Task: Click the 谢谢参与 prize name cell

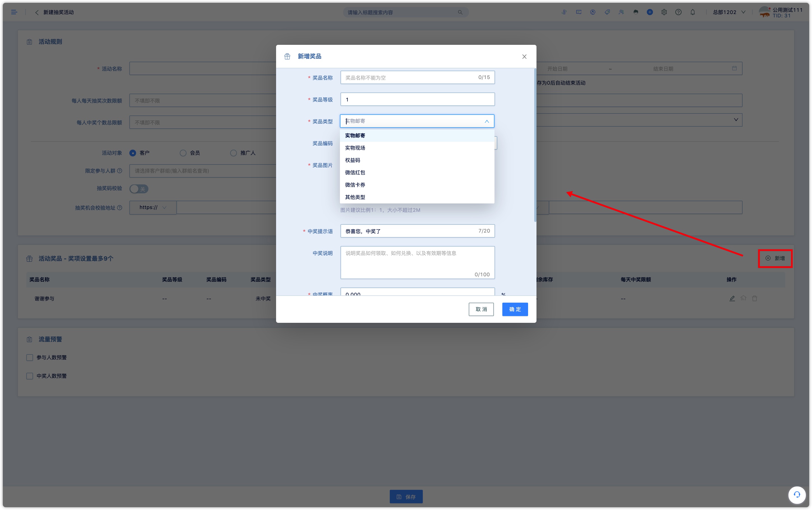Action: pyautogui.click(x=45, y=299)
